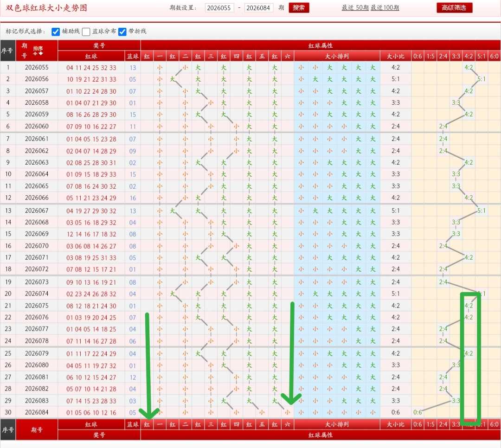This screenshot has height=448, width=501.
Task: Select the 大小排列 column header
Action: [337, 56]
